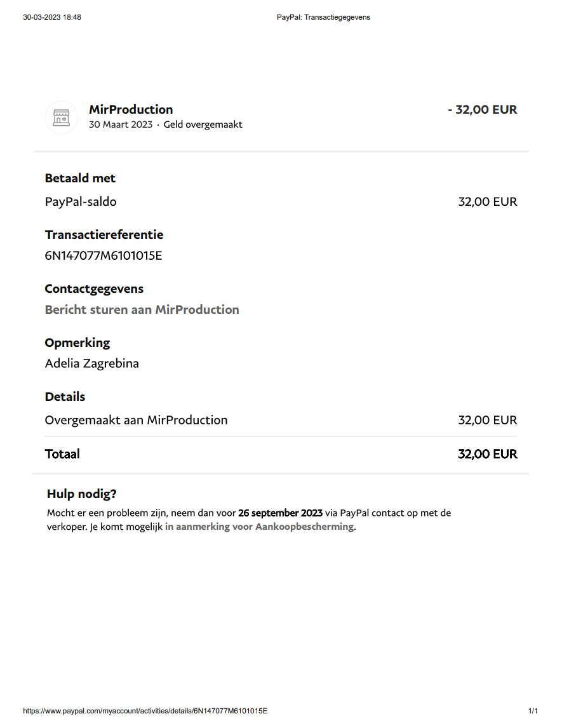Click the 'Transactiereferentie' heading
The image size is (562, 728).
tap(104, 234)
